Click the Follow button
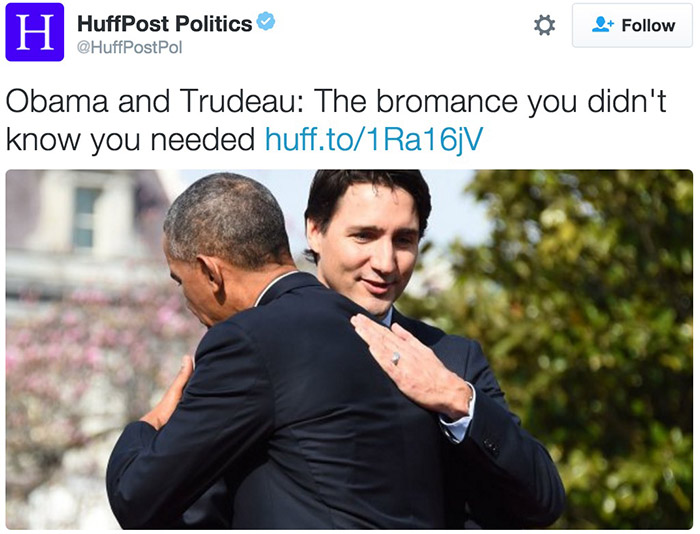The image size is (700, 534). click(632, 25)
